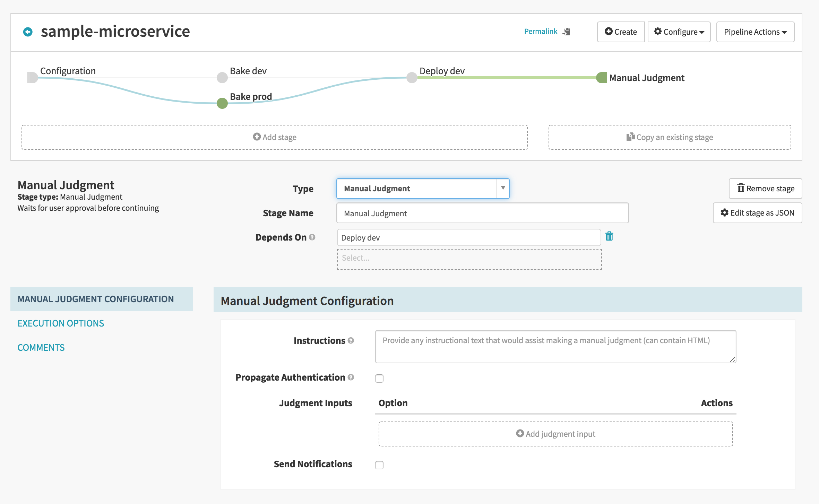Click the back arrow next to sample-microservice

pyautogui.click(x=28, y=32)
